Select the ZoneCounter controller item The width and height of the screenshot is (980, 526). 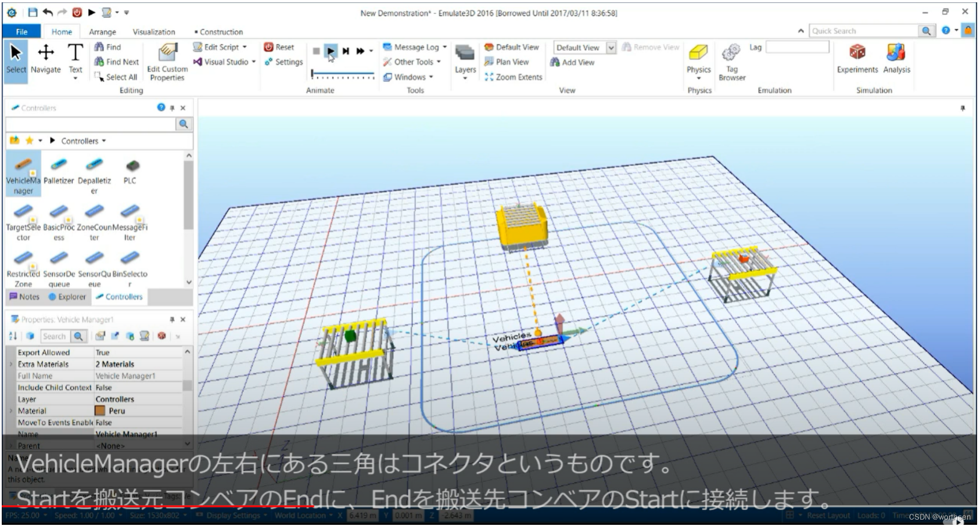tap(94, 221)
